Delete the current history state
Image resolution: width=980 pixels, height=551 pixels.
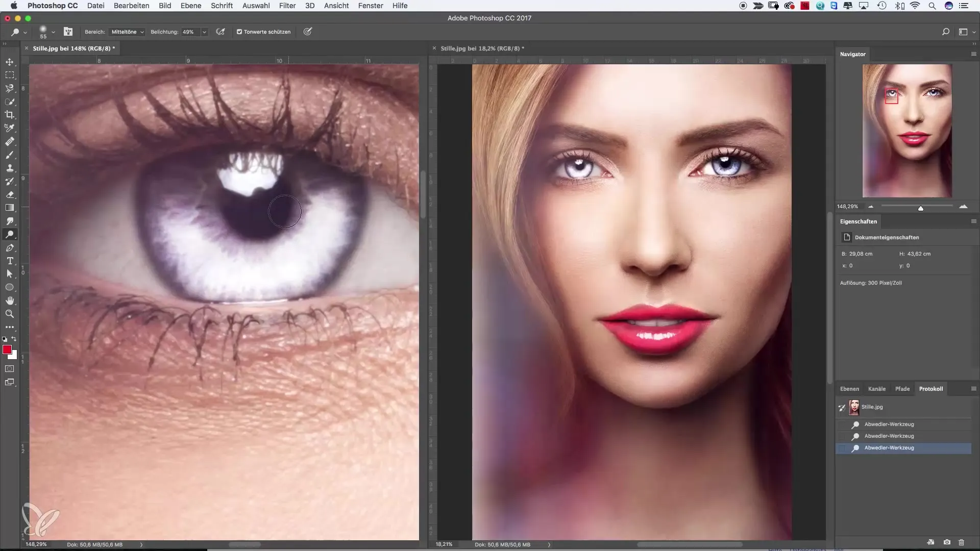(962, 542)
